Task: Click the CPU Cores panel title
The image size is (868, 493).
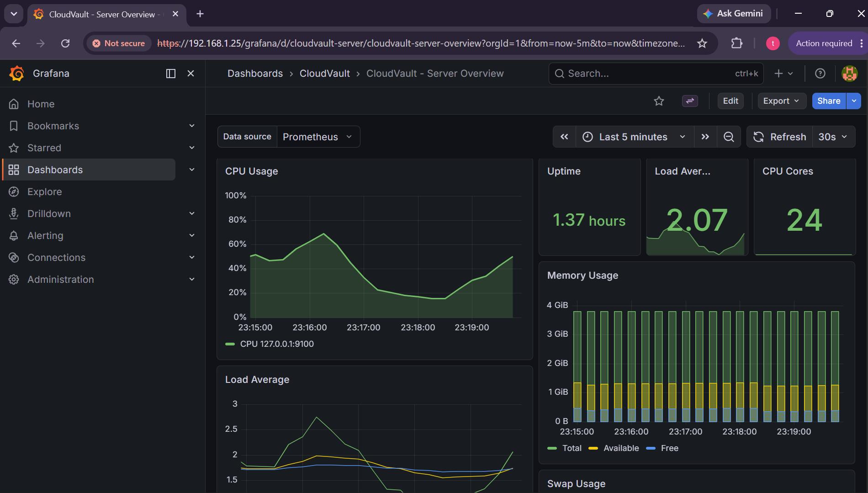Action: pyautogui.click(x=788, y=171)
